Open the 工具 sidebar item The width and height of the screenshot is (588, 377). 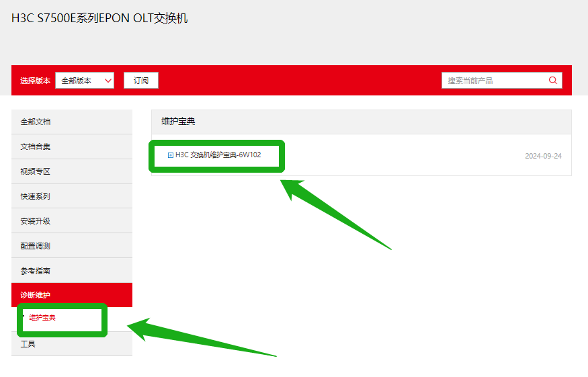click(x=72, y=344)
